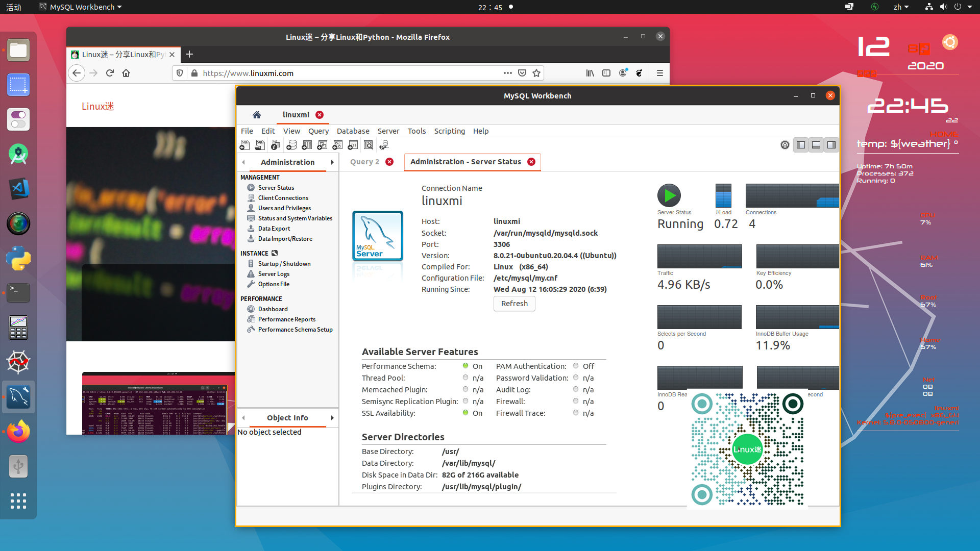The width and height of the screenshot is (980, 551).
Task: Open Performance Schema Setup
Action: point(295,330)
